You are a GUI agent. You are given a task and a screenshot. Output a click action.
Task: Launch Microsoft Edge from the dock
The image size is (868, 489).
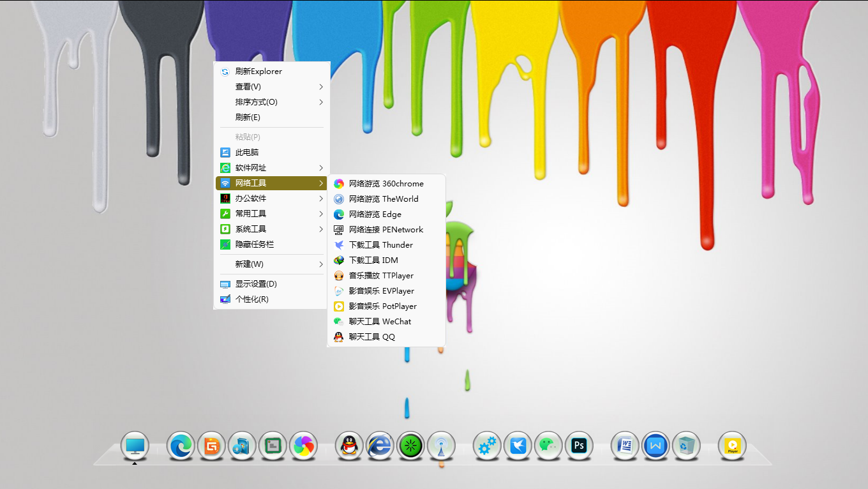(181, 446)
